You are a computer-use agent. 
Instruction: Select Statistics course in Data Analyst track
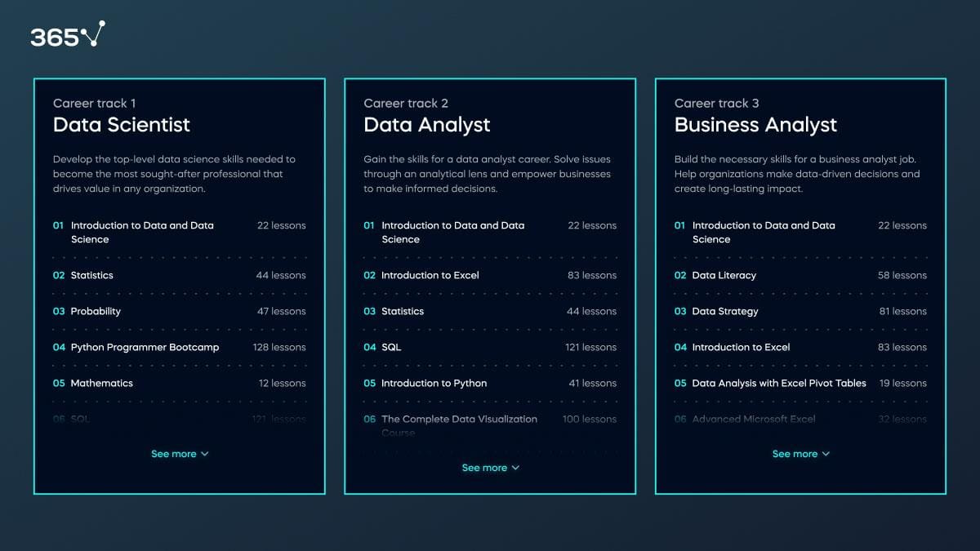coord(403,311)
